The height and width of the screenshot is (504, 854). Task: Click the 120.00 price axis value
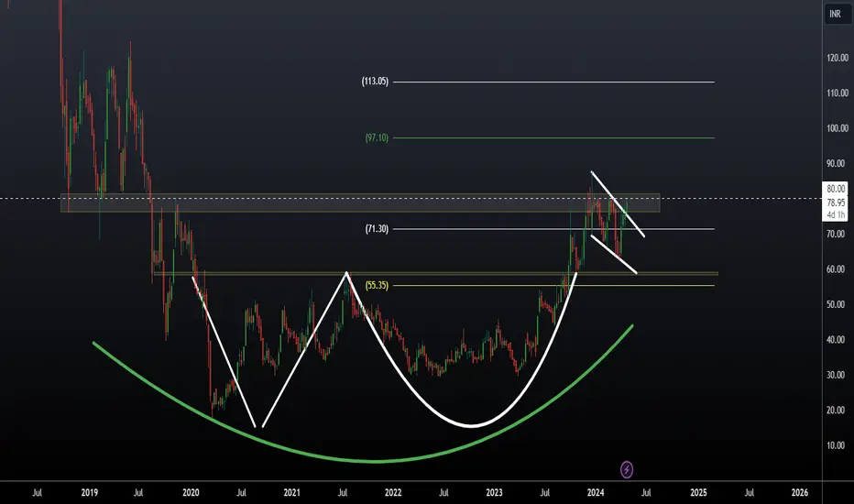pyautogui.click(x=838, y=58)
